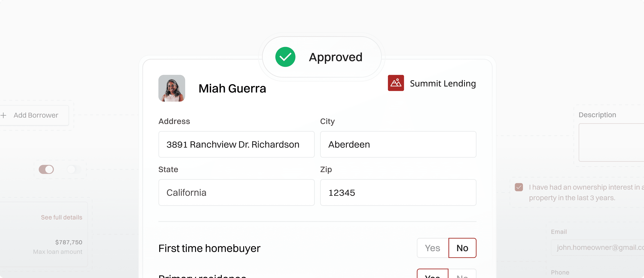Open the See full details link
644x278 pixels.
(x=62, y=217)
